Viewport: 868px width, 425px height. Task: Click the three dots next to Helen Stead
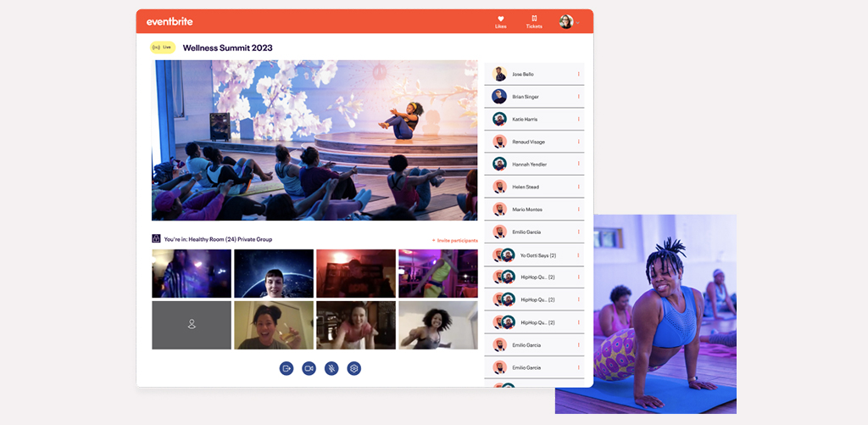[579, 187]
